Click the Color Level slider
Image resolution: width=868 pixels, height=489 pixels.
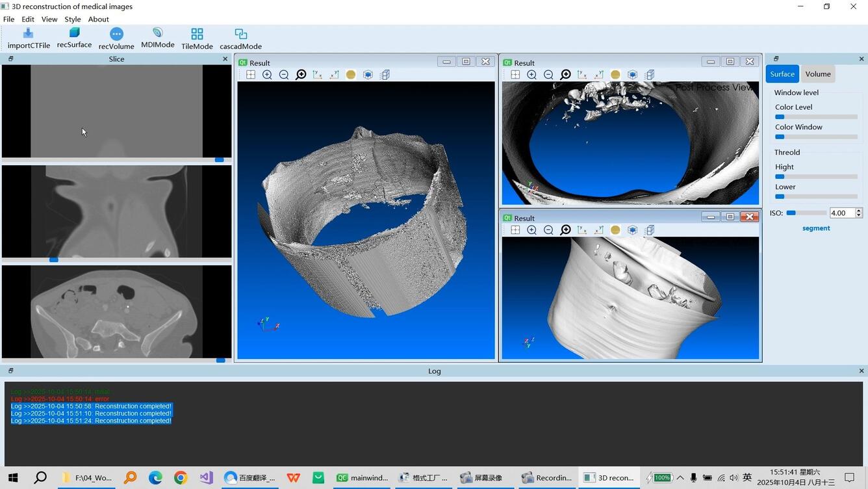[816, 117]
